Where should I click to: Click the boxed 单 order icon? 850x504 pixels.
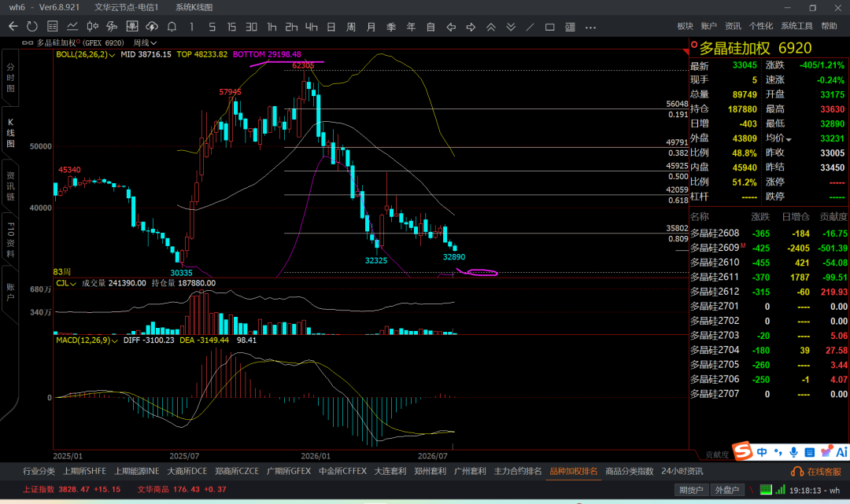tap(131, 27)
